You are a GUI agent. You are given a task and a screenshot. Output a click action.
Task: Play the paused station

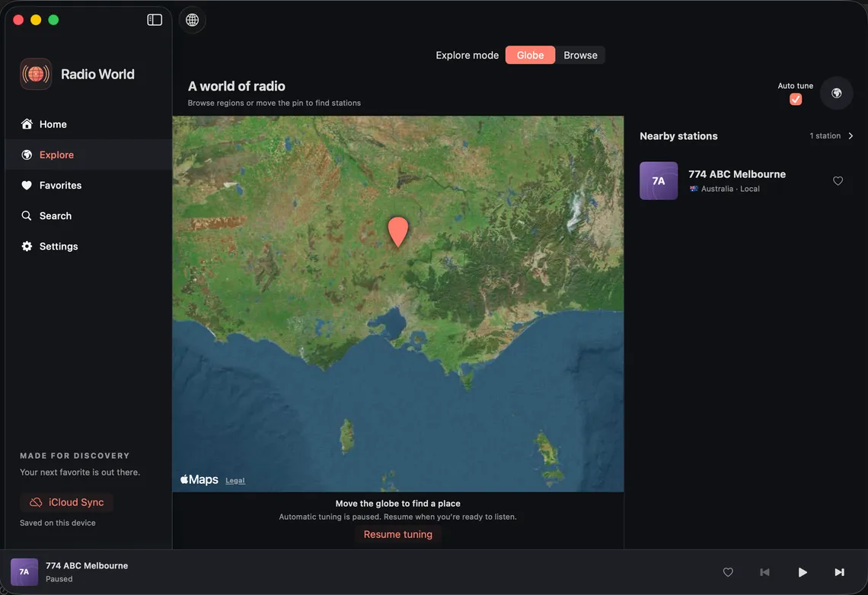coord(802,572)
